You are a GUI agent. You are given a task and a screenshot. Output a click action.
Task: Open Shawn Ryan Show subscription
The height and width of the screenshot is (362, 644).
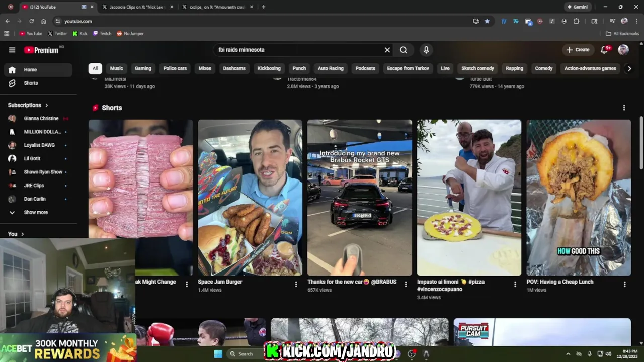39,172
